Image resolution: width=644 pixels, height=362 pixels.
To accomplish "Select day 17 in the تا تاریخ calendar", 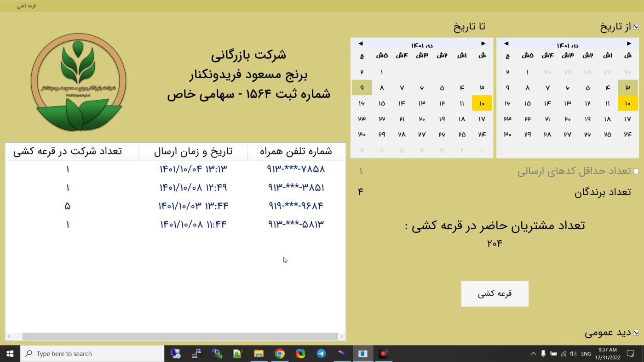I will click(482, 119).
